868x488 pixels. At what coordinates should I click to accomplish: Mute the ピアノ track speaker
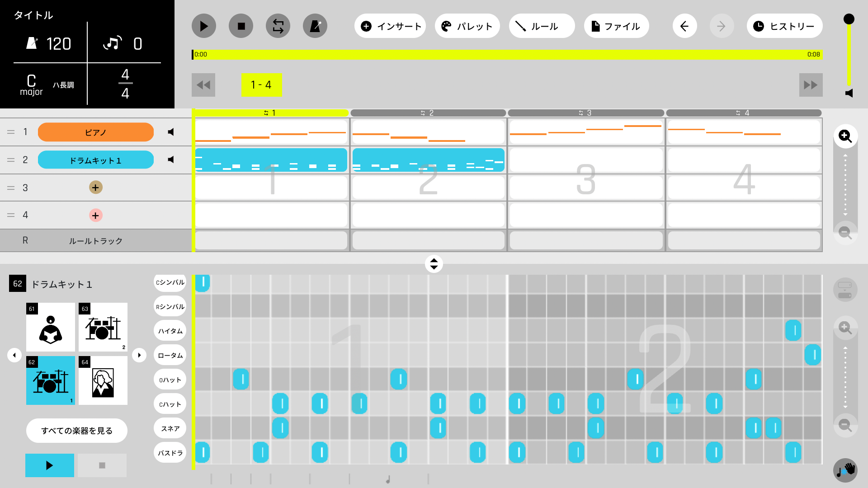coord(170,132)
